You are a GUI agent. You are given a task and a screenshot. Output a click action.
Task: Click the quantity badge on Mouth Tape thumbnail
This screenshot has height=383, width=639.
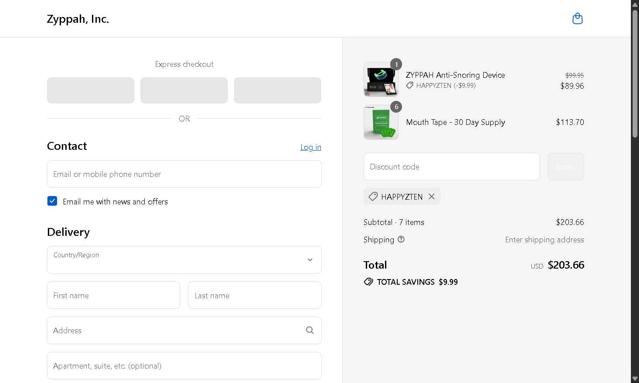tap(396, 107)
